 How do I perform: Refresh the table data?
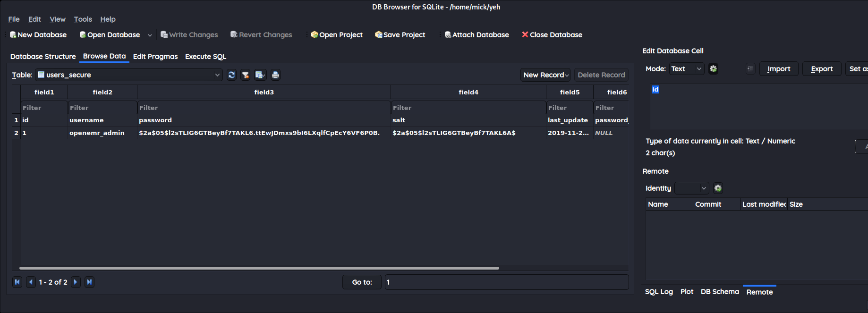[231, 75]
